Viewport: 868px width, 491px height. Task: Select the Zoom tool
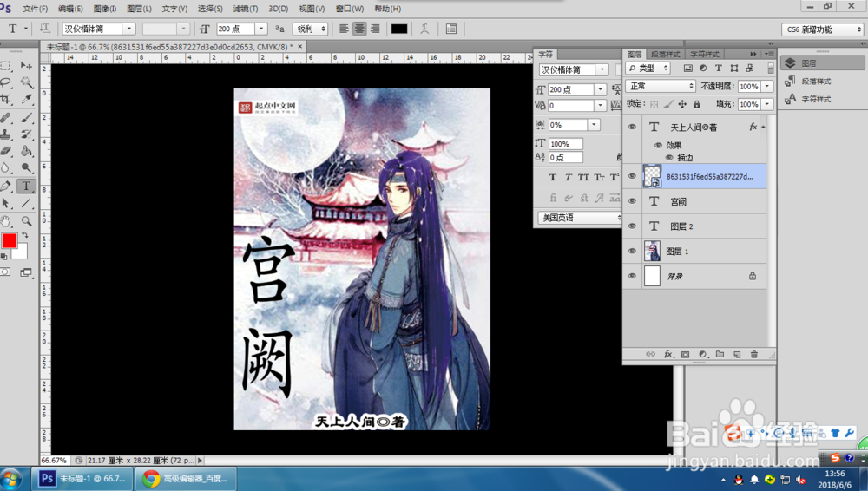click(x=26, y=221)
